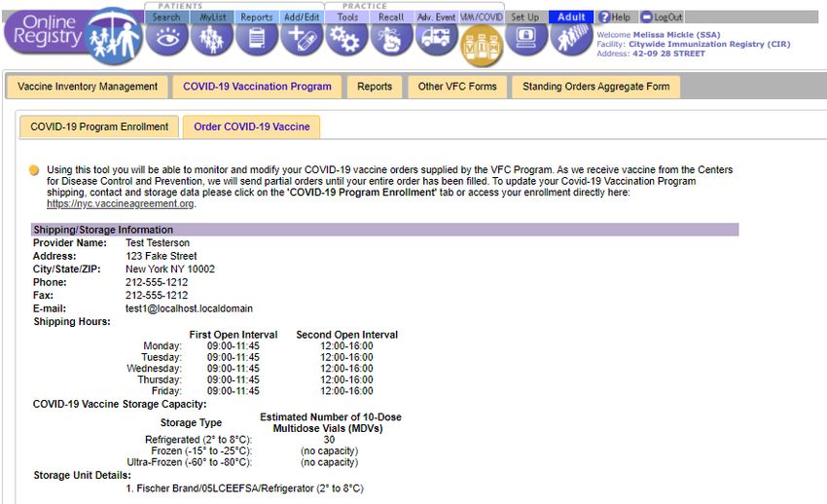
Task: Select the MyList label tab
Action: point(212,17)
